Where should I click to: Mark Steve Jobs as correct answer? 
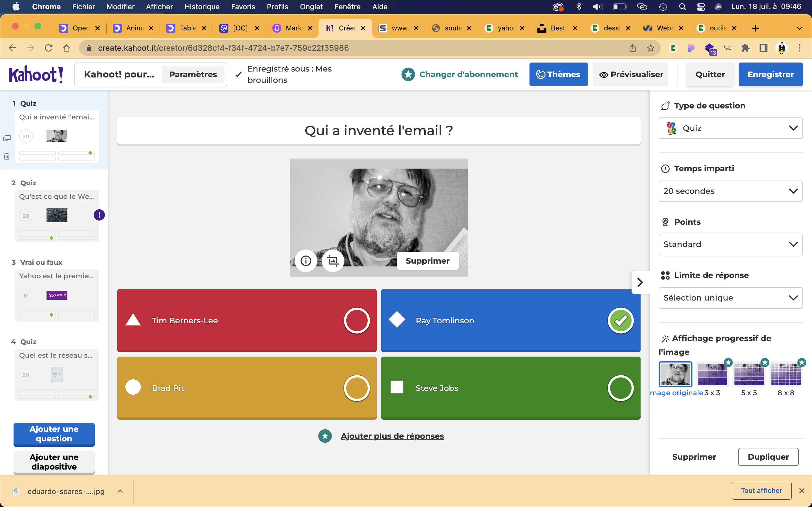[620, 388]
